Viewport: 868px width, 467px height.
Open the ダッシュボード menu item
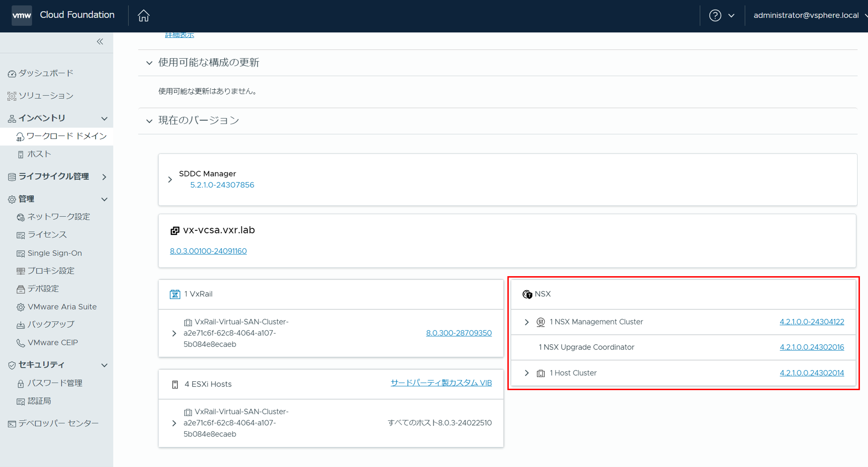click(x=46, y=73)
